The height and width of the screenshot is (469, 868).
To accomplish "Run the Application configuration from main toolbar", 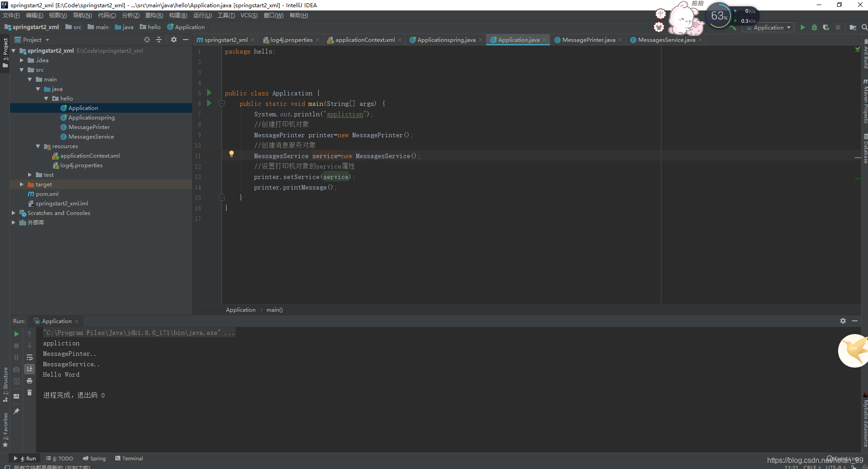I will tap(803, 28).
